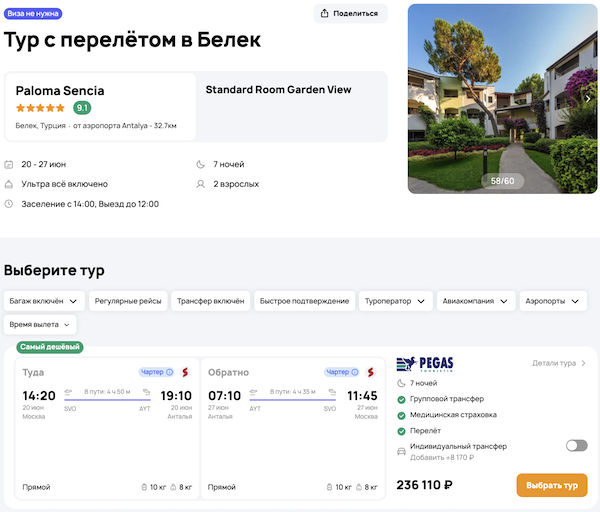Image resolution: width=600 pixels, height=512 pixels.
Task: Toggle the Быстрое подтверждение filter chip
Action: pos(304,300)
